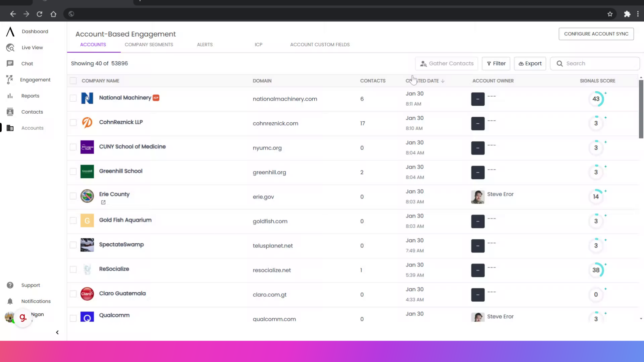This screenshot has width=644, height=362.
Task: Open Reports from the sidebar
Action: 30,96
